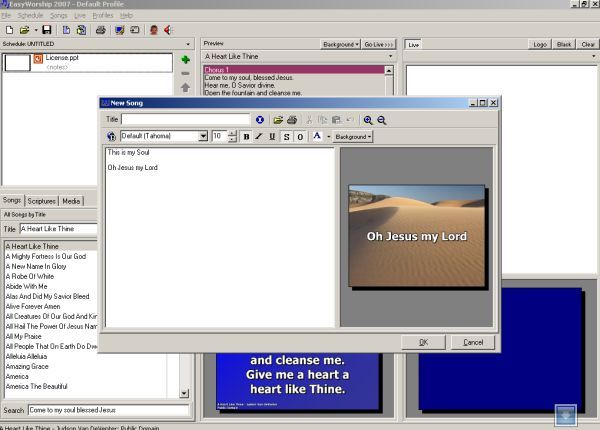Zoom out with the magnifier minus icon

(x=382, y=120)
